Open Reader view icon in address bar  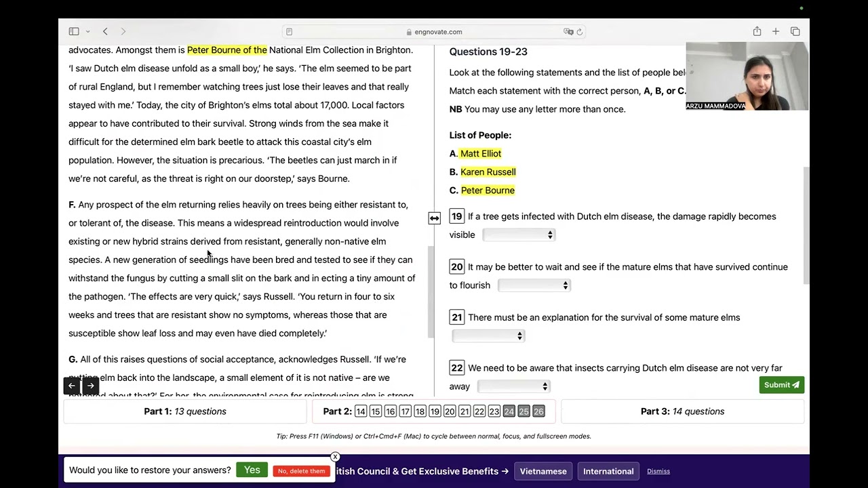pos(289,32)
